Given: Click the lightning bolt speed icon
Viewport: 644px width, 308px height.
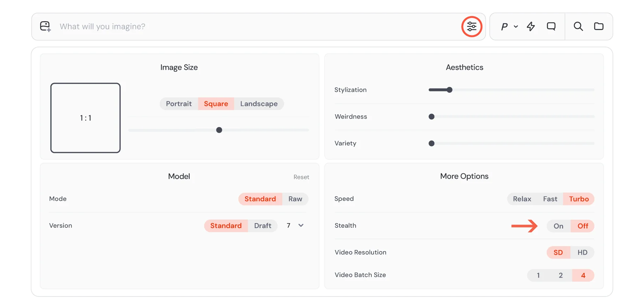Looking at the screenshot, I should (x=531, y=27).
